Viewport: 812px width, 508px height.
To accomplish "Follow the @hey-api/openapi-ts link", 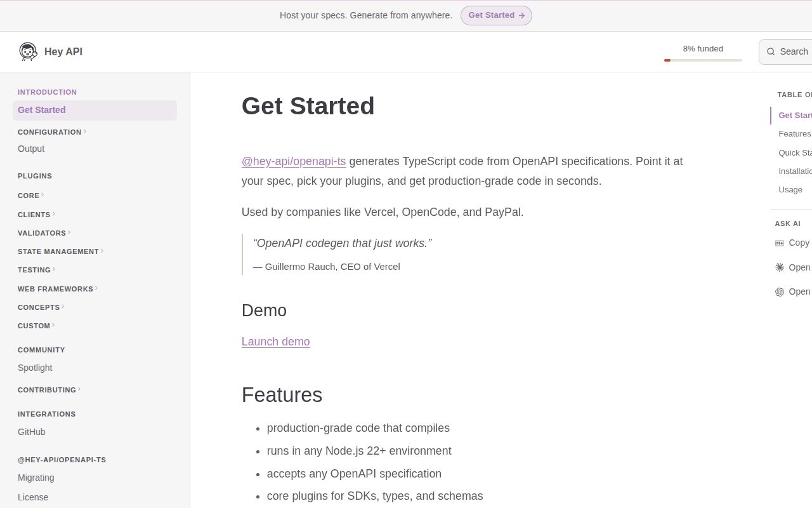I will [x=294, y=161].
